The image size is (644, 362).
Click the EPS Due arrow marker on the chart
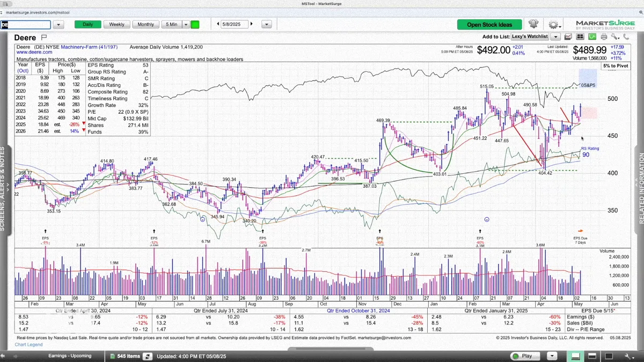coord(580,231)
